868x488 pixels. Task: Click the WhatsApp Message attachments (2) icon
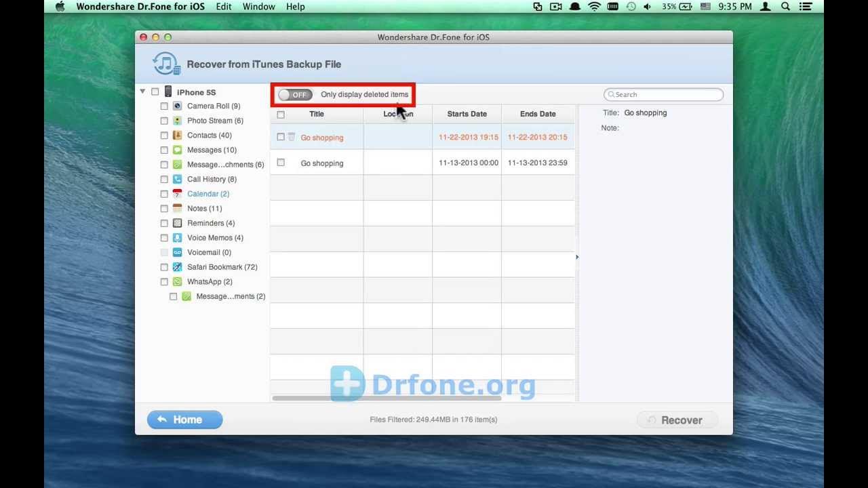[186, 296]
